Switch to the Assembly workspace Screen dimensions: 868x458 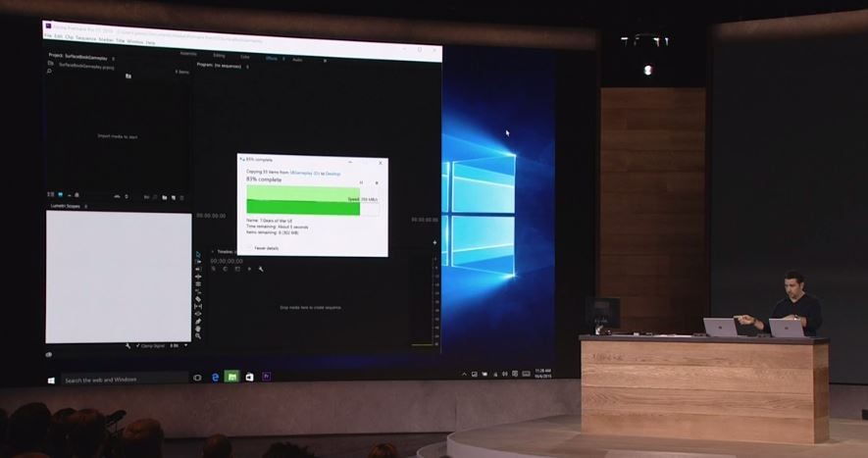point(188,54)
